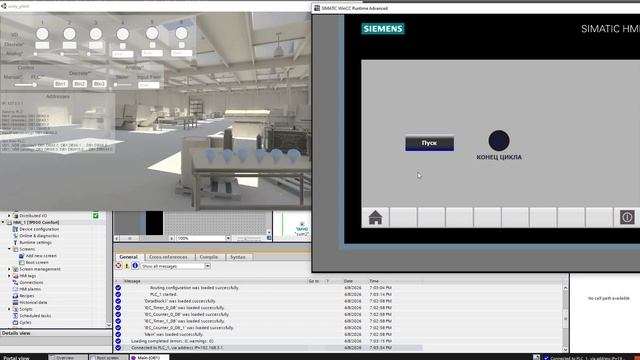
Task: Switch to the General info tab
Action: 128,257
